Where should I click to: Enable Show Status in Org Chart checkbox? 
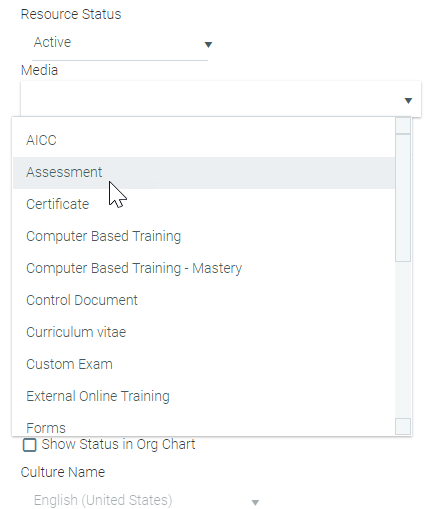pyautogui.click(x=29, y=445)
